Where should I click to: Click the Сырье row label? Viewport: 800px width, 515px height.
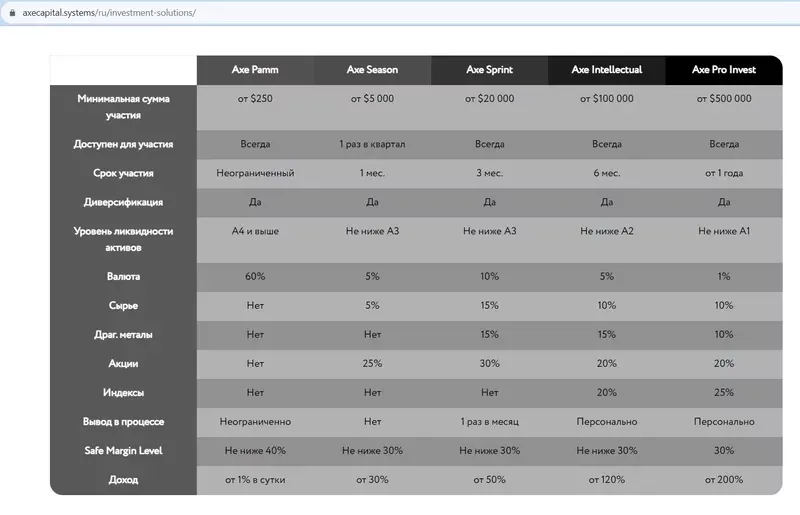pos(123,306)
